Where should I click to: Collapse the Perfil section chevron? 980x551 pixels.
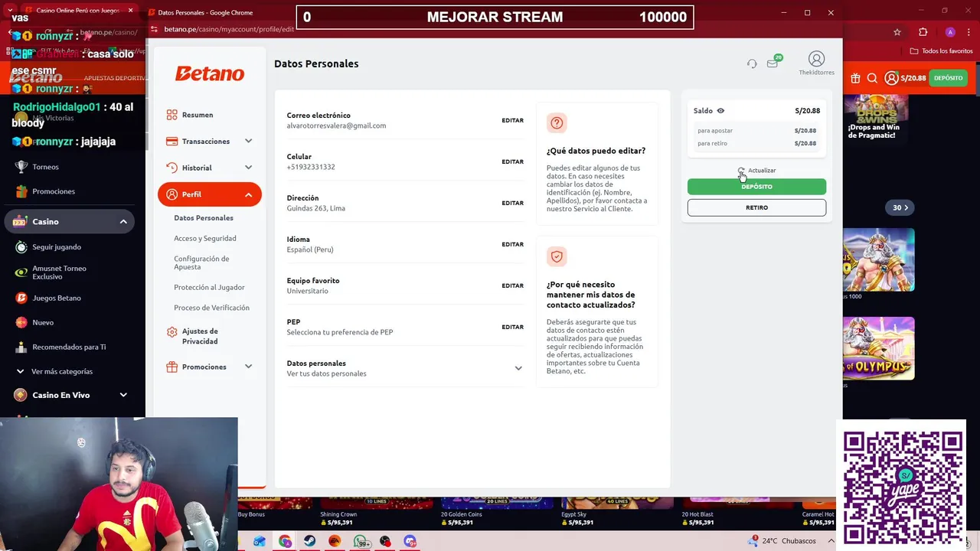248,194
